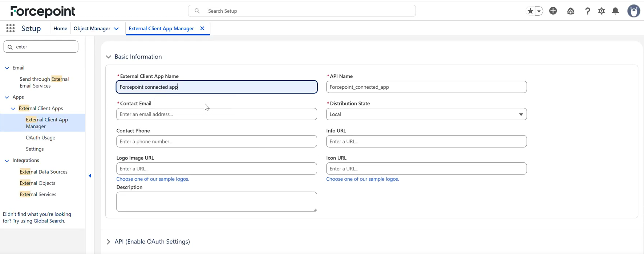Click the API (Enable OAuth Settings) heading
Screen dimensions: 644x254
pyautogui.click(x=152, y=242)
